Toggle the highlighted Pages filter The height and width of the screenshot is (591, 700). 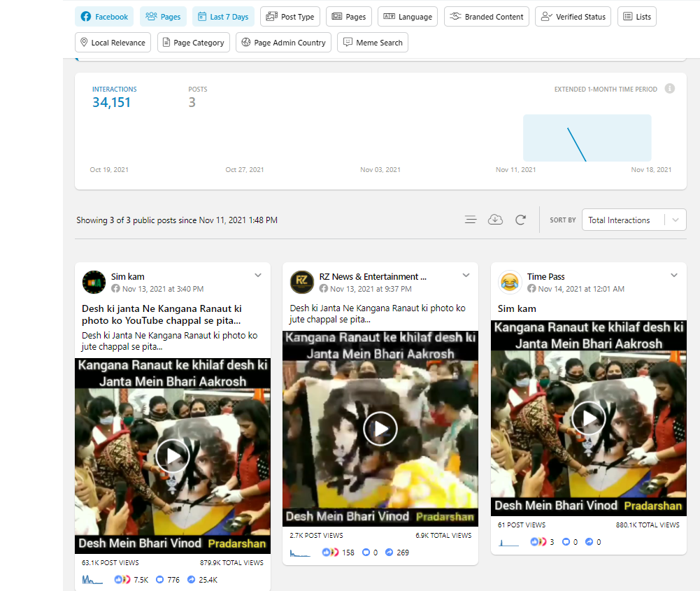click(163, 17)
